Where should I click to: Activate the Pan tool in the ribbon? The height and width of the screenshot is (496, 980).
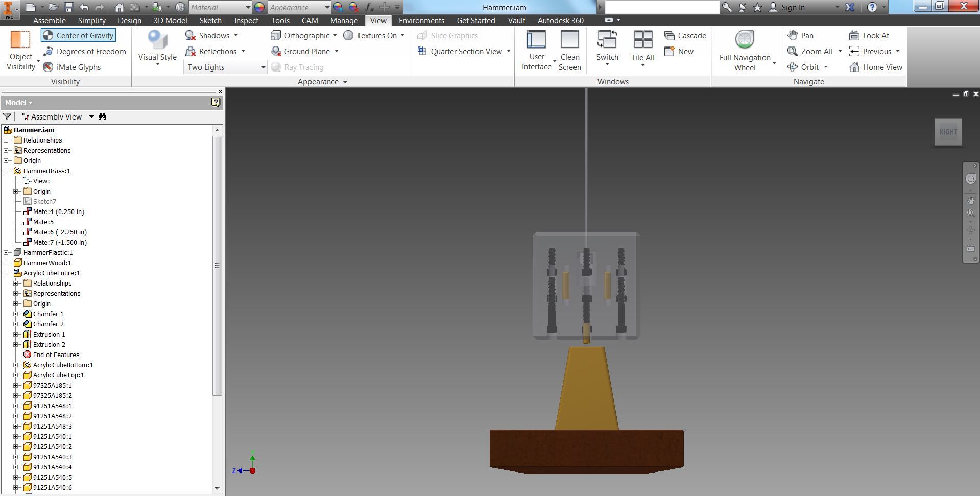(x=800, y=35)
